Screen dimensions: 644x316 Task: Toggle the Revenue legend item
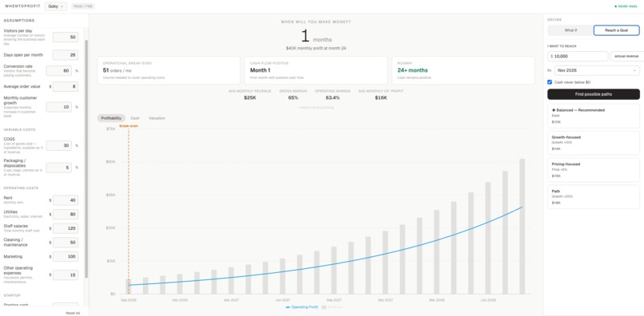[x=332, y=307]
